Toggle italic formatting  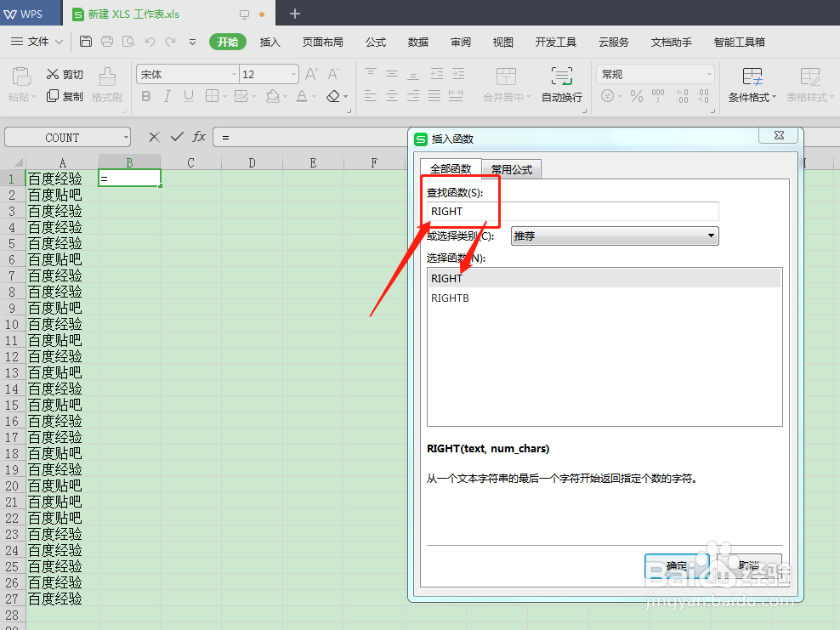(x=166, y=96)
